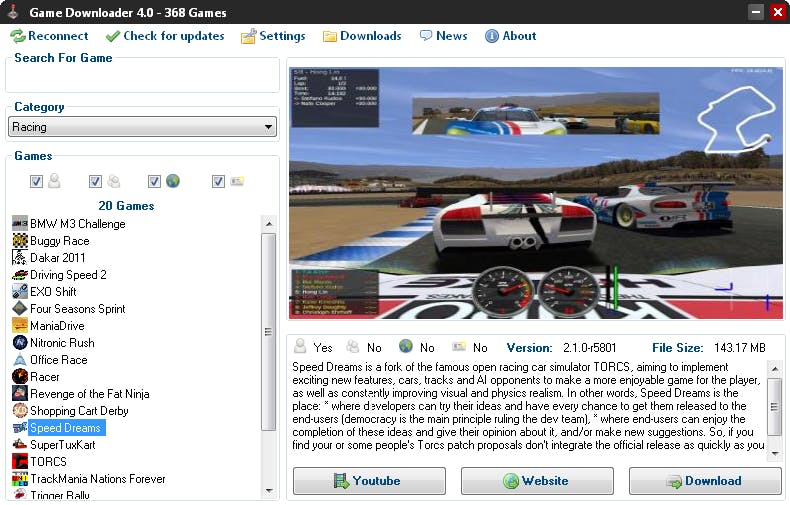Click Check for updates

[x=165, y=36]
